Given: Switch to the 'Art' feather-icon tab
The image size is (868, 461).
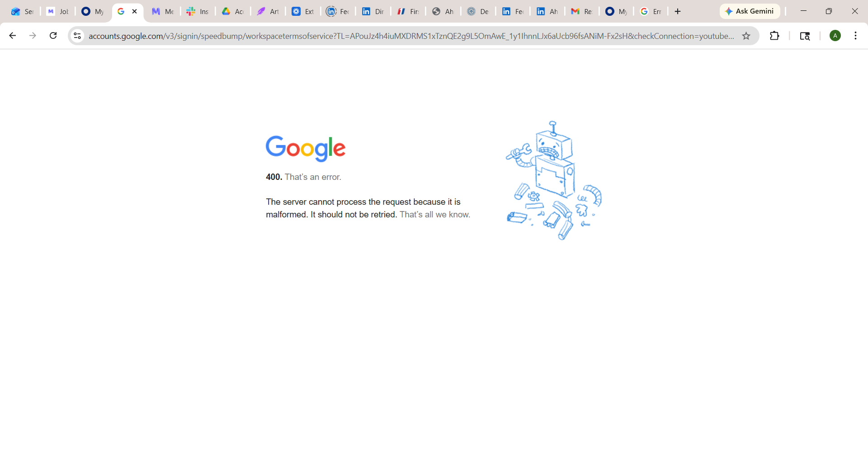Looking at the screenshot, I should pyautogui.click(x=268, y=11).
